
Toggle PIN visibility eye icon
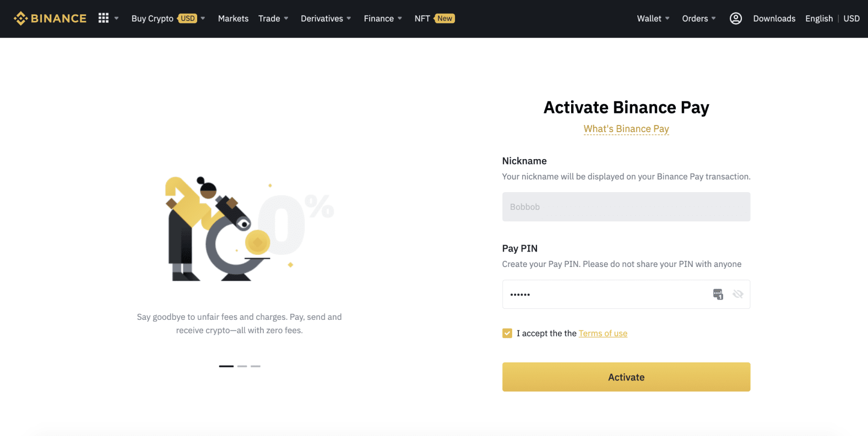738,295
